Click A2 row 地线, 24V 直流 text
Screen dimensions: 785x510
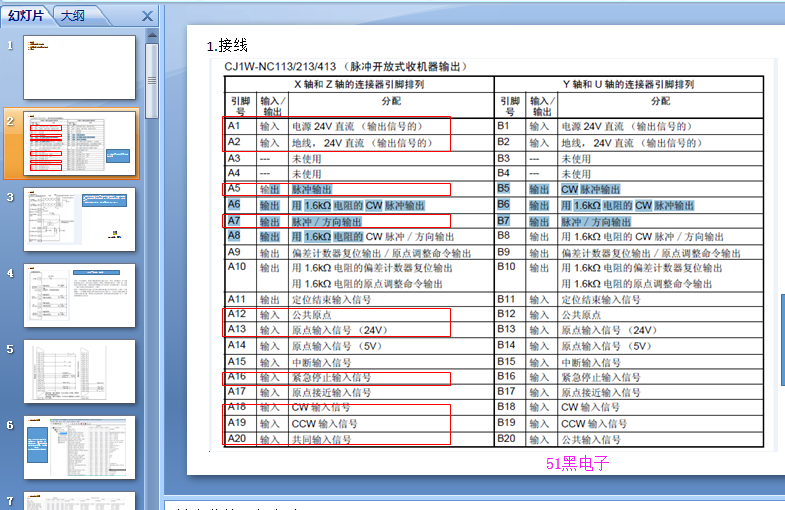[363, 143]
